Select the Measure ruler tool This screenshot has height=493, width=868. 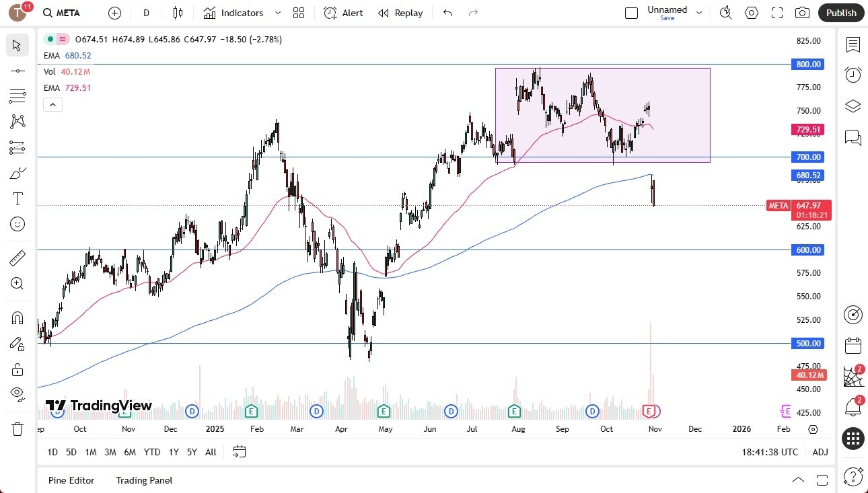click(x=17, y=258)
